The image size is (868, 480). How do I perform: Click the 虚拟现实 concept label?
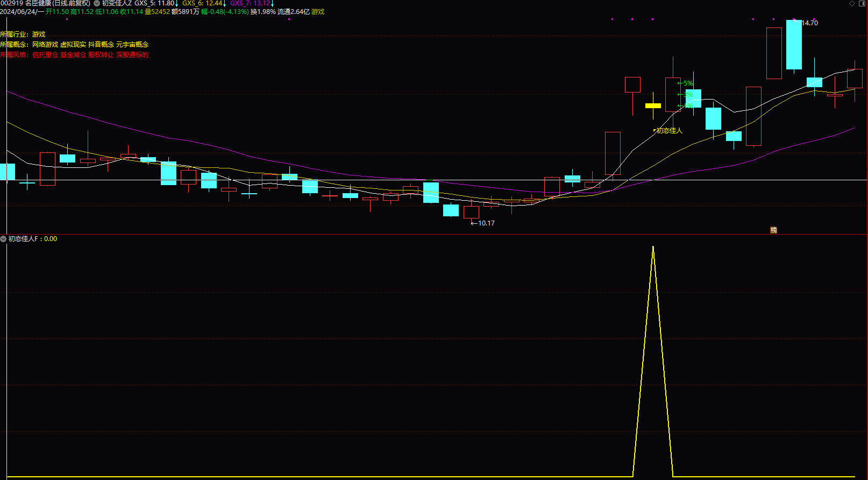tap(73, 45)
